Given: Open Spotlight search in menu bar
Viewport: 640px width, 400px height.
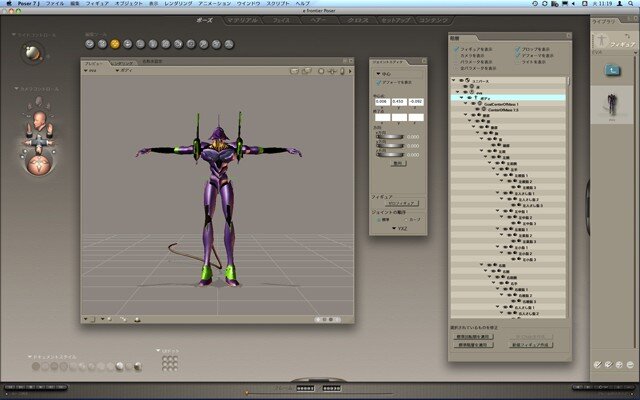Looking at the screenshot, I should coord(631,3).
